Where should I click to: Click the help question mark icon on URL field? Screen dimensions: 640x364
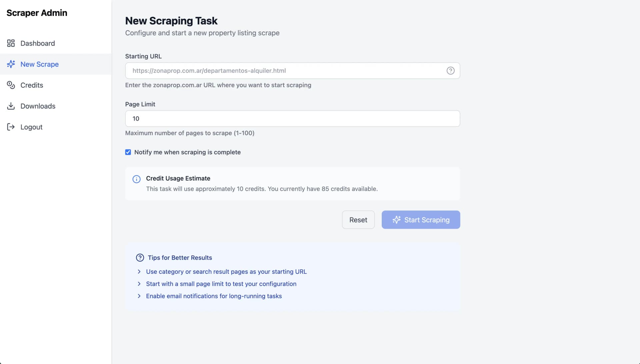(x=451, y=70)
